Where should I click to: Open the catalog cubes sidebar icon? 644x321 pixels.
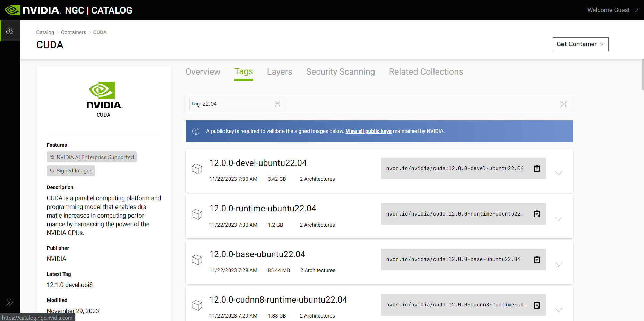tap(10, 31)
